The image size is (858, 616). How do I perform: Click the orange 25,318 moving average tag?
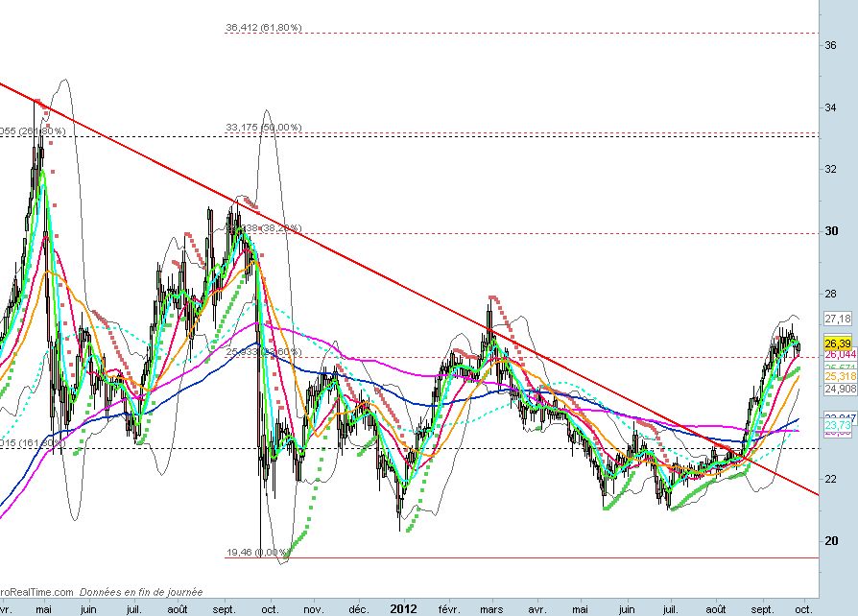click(838, 376)
